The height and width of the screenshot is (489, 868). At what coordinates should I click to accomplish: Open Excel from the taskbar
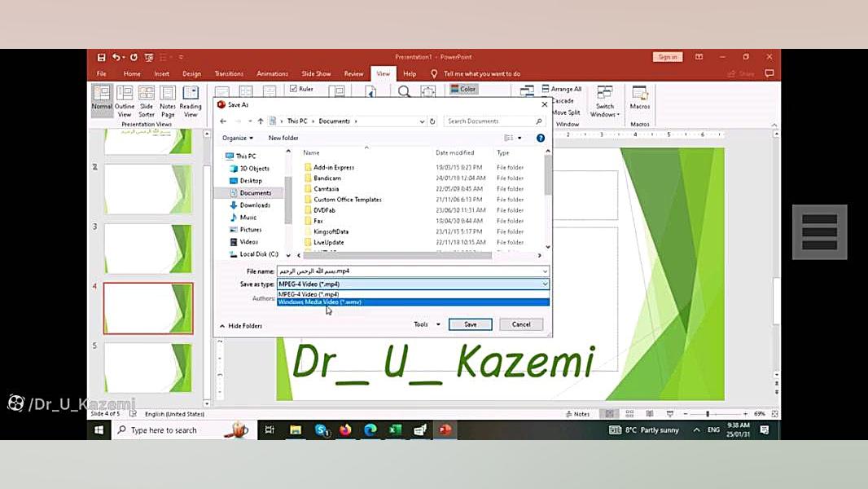coord(395,430)
